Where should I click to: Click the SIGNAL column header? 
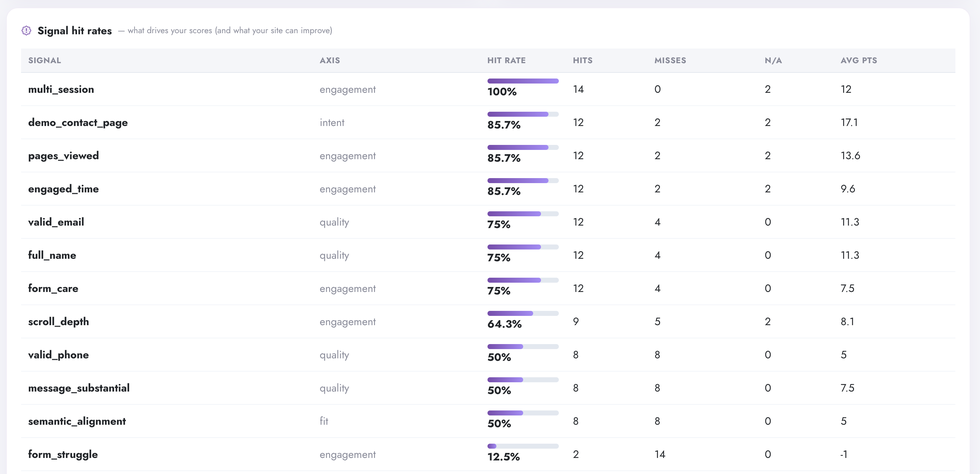click(44, 61)
